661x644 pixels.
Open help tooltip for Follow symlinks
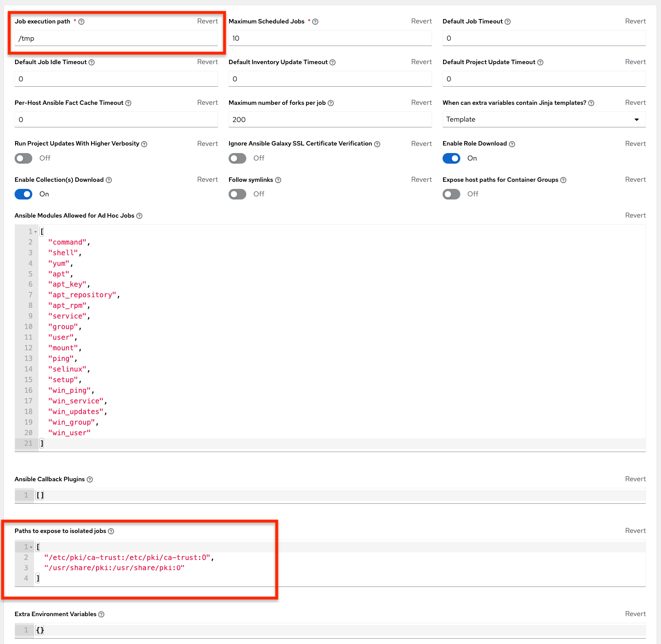click(278, 180)
